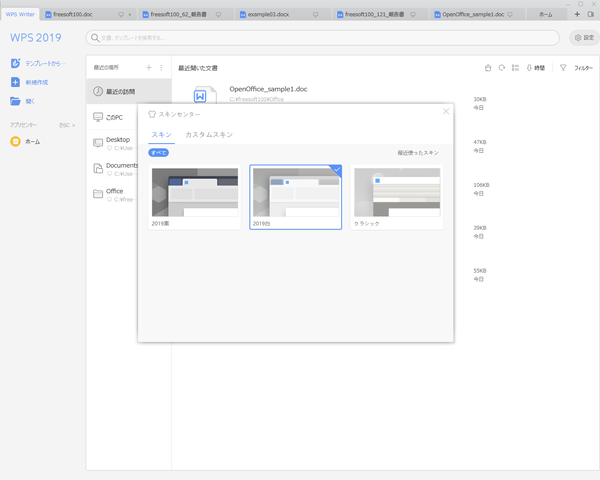
Task: Click the 開く link in sidebar
Action: [x=30, y=101]
